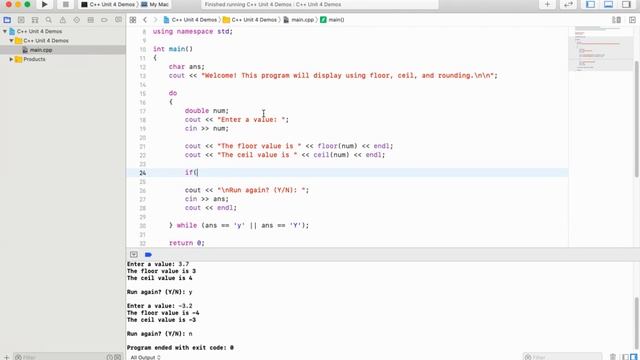Place cursor on "return 0;" line

pos(187,243)
